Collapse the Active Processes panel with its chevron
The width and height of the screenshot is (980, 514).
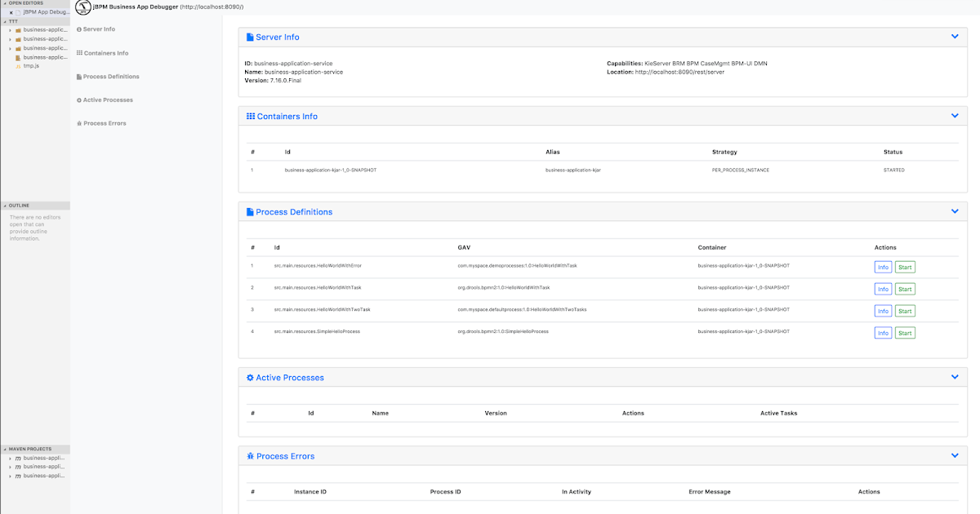(x=955, y=377)
